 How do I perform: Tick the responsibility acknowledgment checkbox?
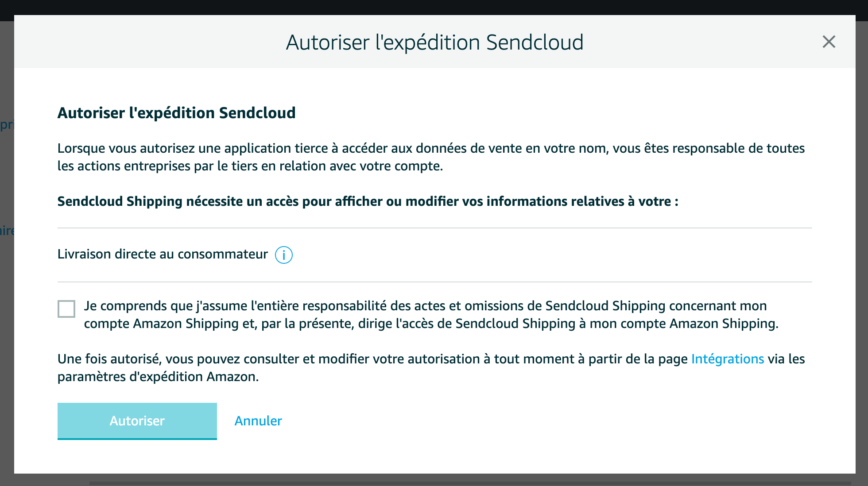coord(66,309)
